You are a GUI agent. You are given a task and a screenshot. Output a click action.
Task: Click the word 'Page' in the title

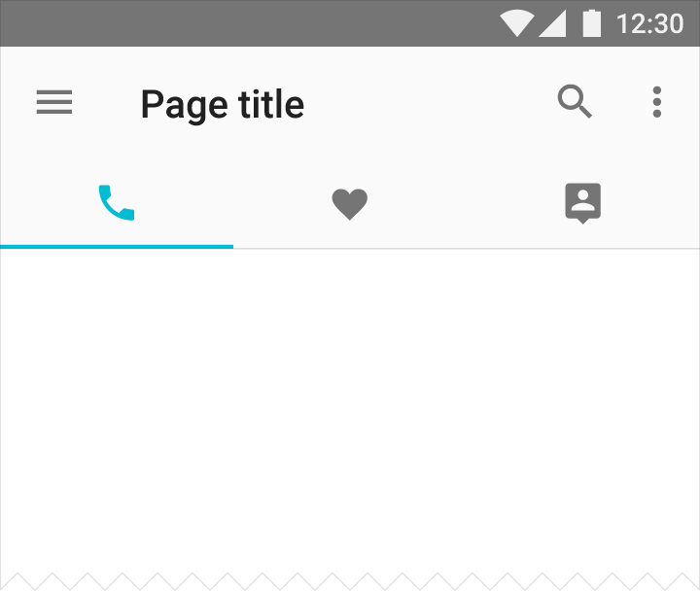185,106
